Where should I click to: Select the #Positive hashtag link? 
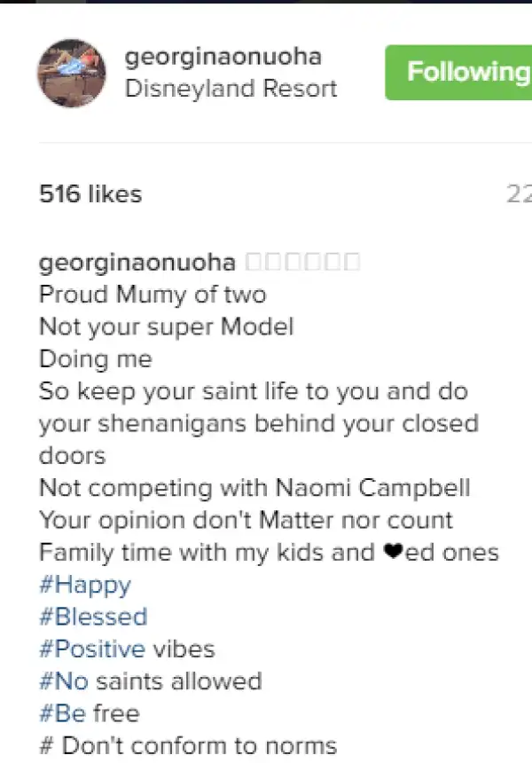(x=92, y=649)
